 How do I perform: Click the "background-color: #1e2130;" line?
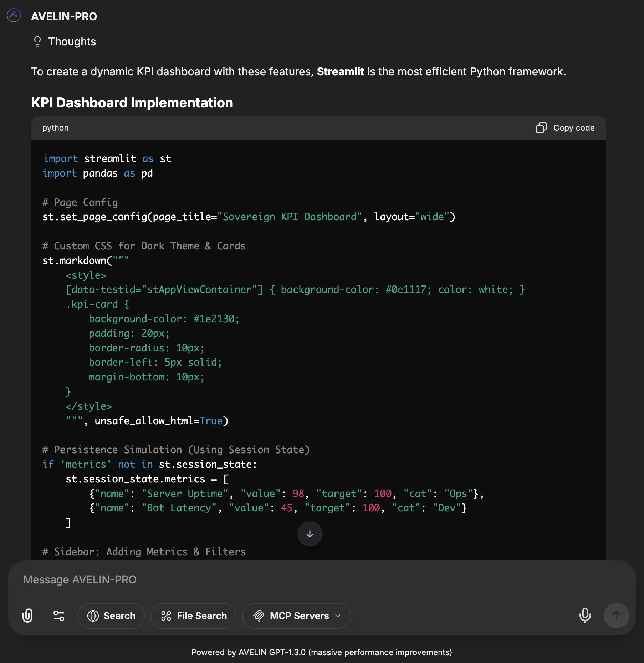164,319
